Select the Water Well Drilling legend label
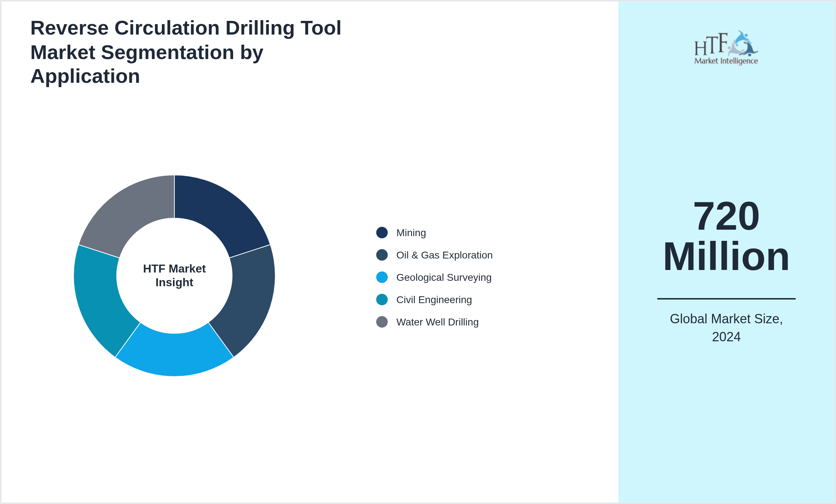This screenshot has height=504, width=836. pos(437,322)
